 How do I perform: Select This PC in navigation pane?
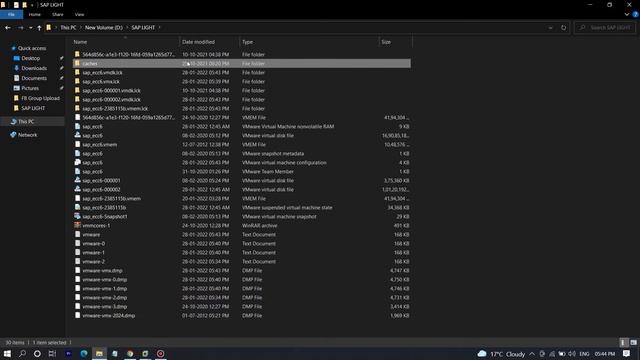pos(26,122)
